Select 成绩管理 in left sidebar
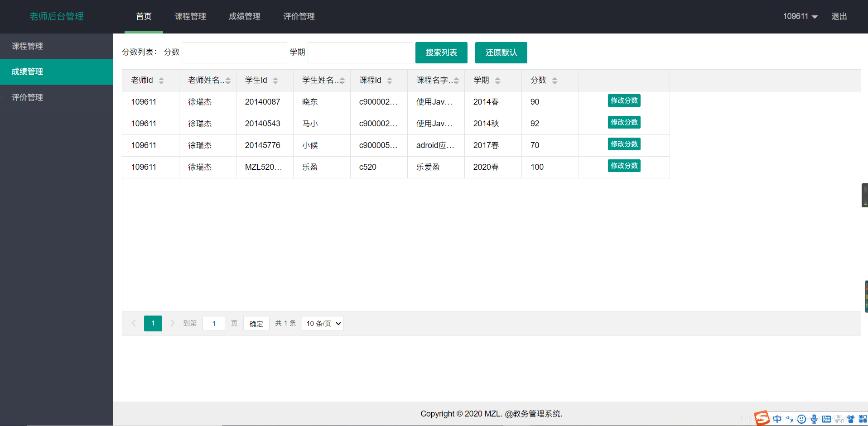Screen dimensions: 868x426 click(57, 72)
